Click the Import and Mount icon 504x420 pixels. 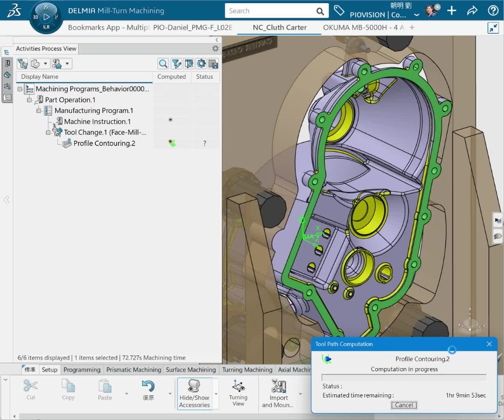278,393
